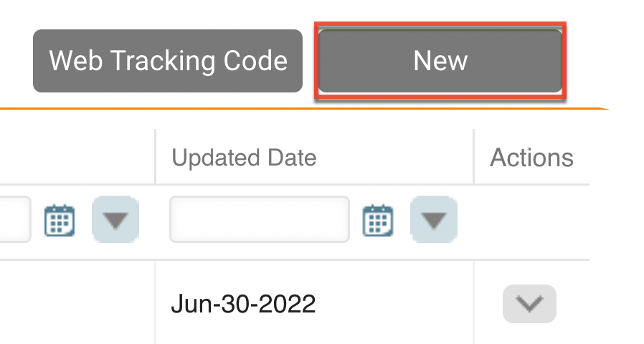The height and width of the screenshot is (344, 644).
Task: Sort by the Updated Date column header
Action: [x=244, y=158]
